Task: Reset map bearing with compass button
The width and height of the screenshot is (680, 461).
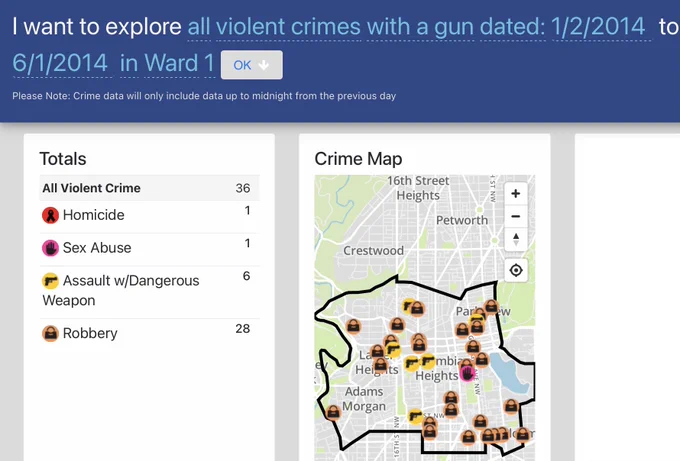Action: [516, 239]
